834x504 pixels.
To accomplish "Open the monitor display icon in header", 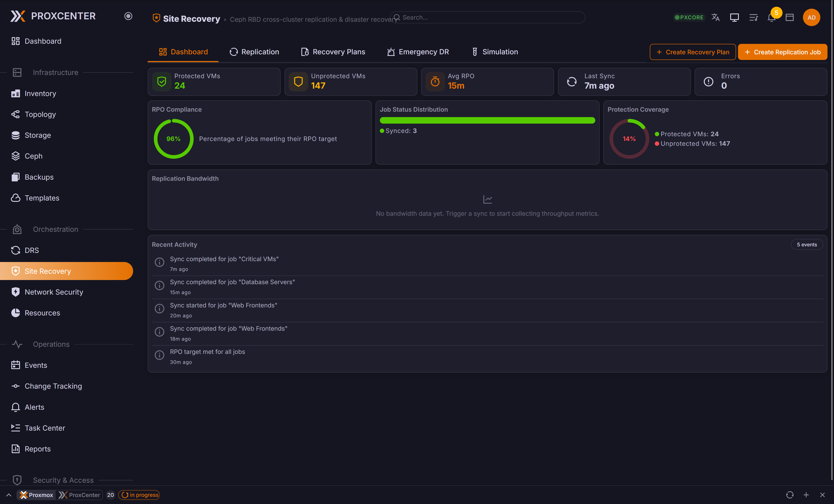I will (x=734, y=17).
